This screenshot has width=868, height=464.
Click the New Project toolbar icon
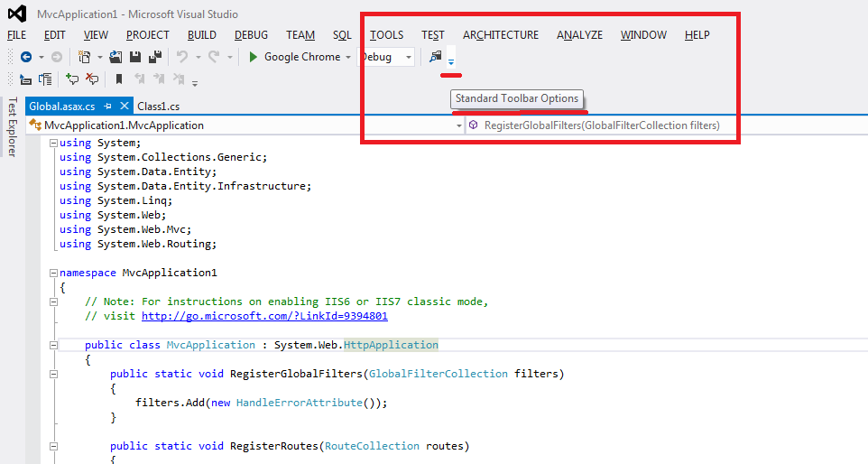pos(84,57)
